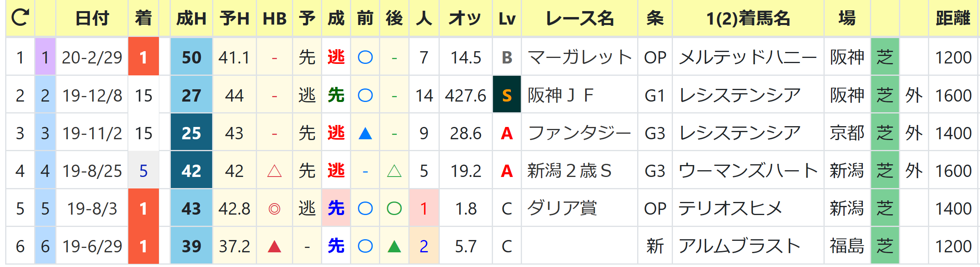
Task: Click the red filled triangle in row 6
Action: [274, 246]
